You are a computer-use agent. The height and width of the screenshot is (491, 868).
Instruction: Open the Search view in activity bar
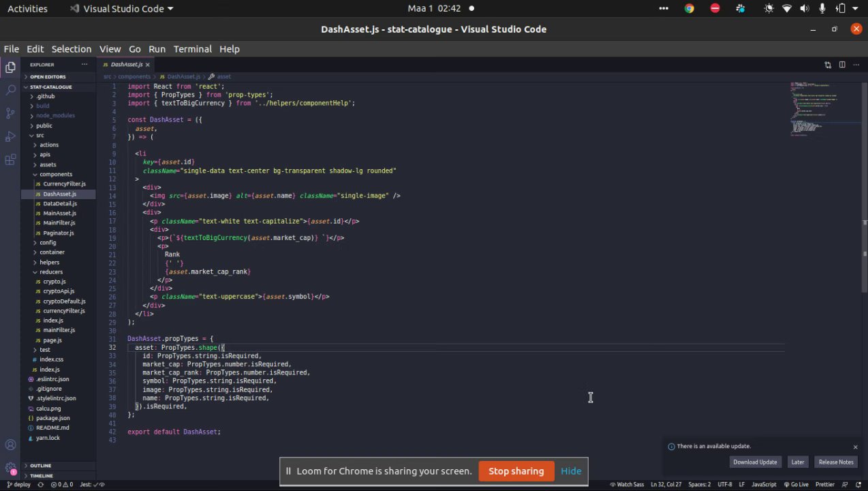point(10,90)
